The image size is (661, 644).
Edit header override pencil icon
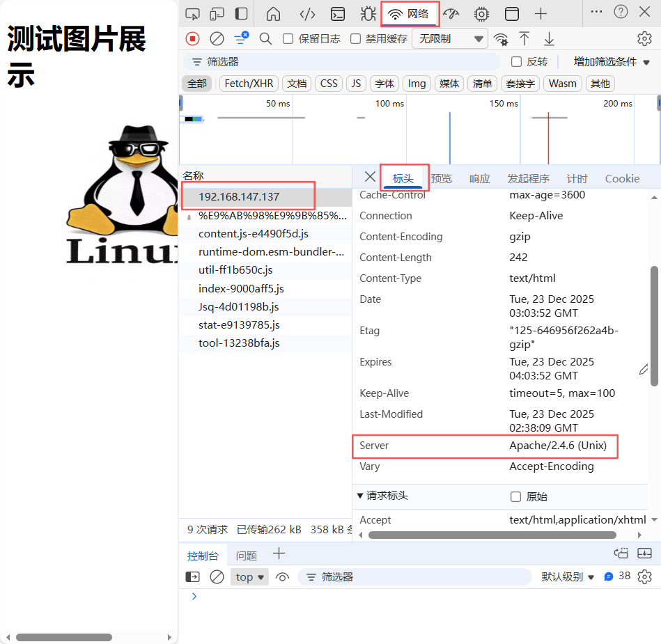point(644,370)
